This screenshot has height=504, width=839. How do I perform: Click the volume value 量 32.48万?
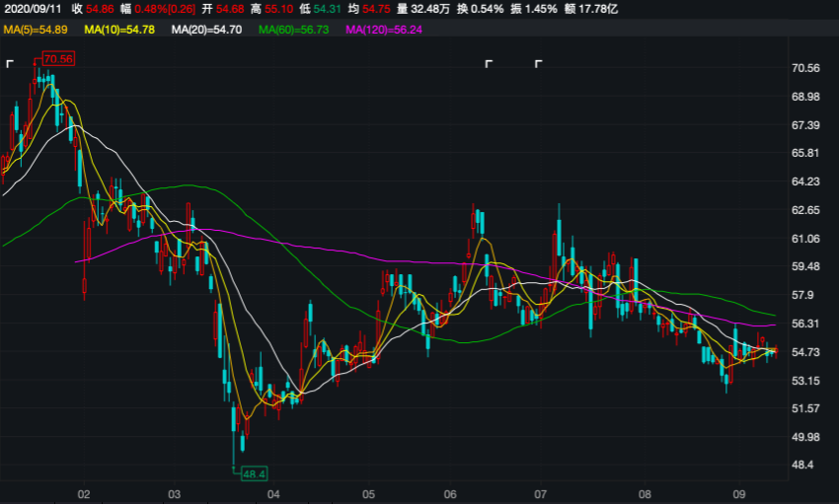(423, 9)
